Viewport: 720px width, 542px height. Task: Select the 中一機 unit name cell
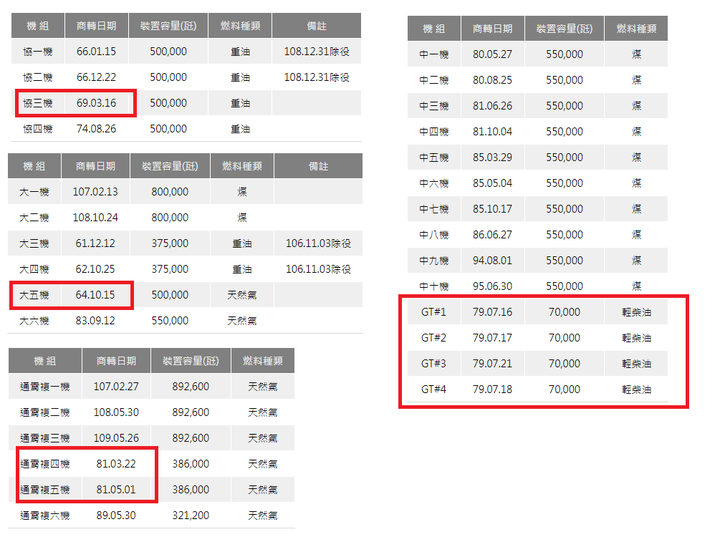[433, 54]
